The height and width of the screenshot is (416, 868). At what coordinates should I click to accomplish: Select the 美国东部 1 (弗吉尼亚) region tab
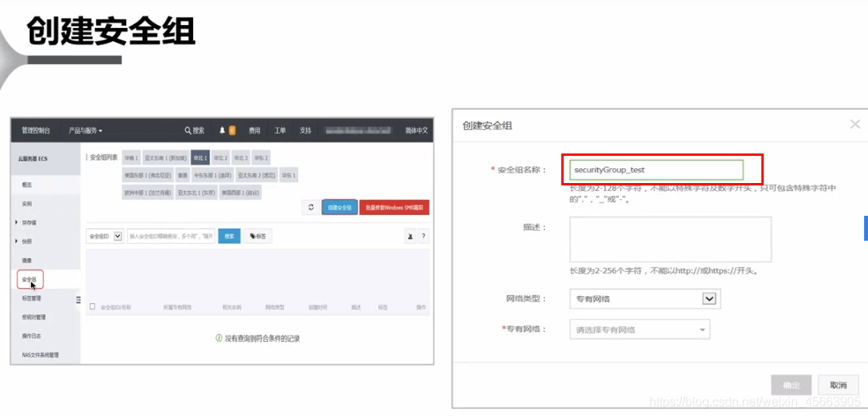pyautogui.click(x=148, y=175)
